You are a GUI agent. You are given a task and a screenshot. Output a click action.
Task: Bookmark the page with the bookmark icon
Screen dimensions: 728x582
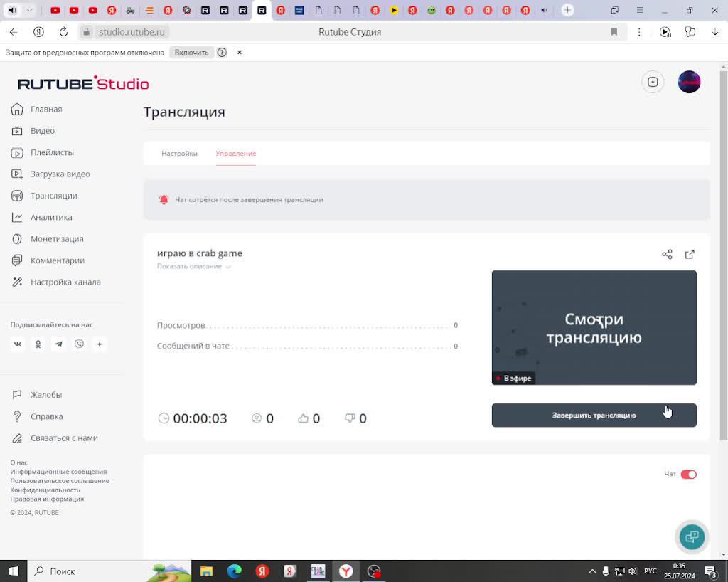614,32
